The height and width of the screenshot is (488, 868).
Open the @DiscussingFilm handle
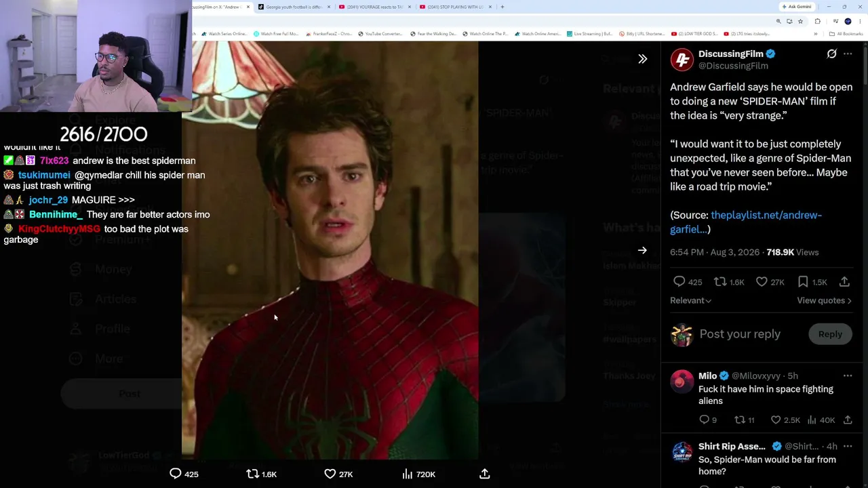[x=733, y=66]
